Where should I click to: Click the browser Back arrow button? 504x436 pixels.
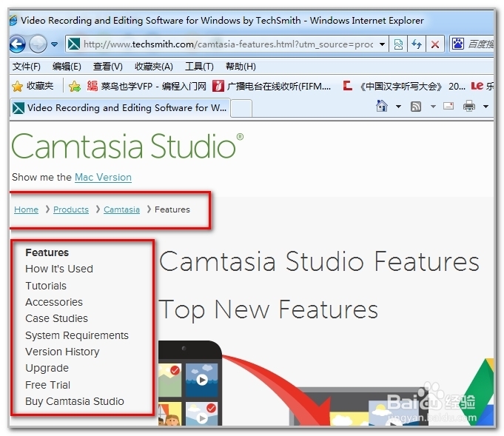click(x=17, y=44)
